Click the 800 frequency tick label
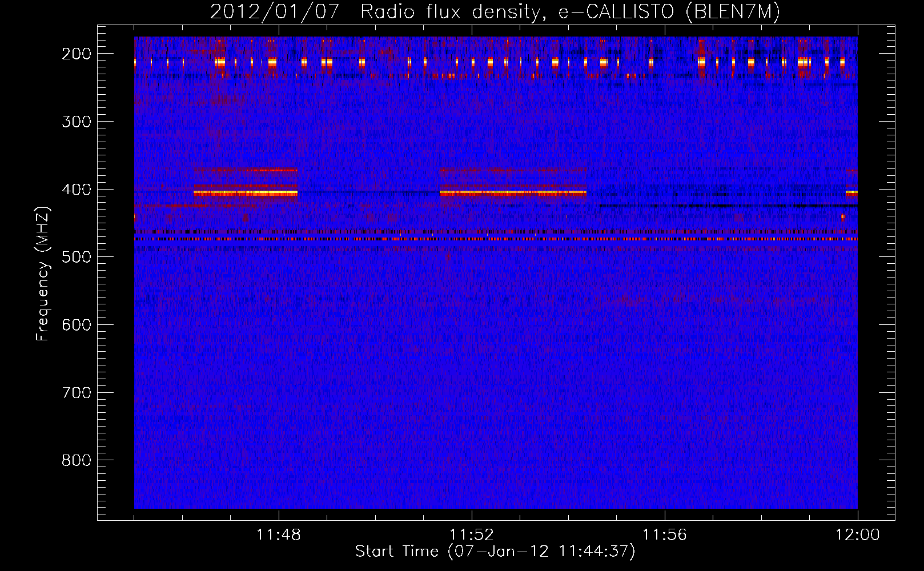Image resolution: width=924 pixels, height=571 pixels. point(76,460)
